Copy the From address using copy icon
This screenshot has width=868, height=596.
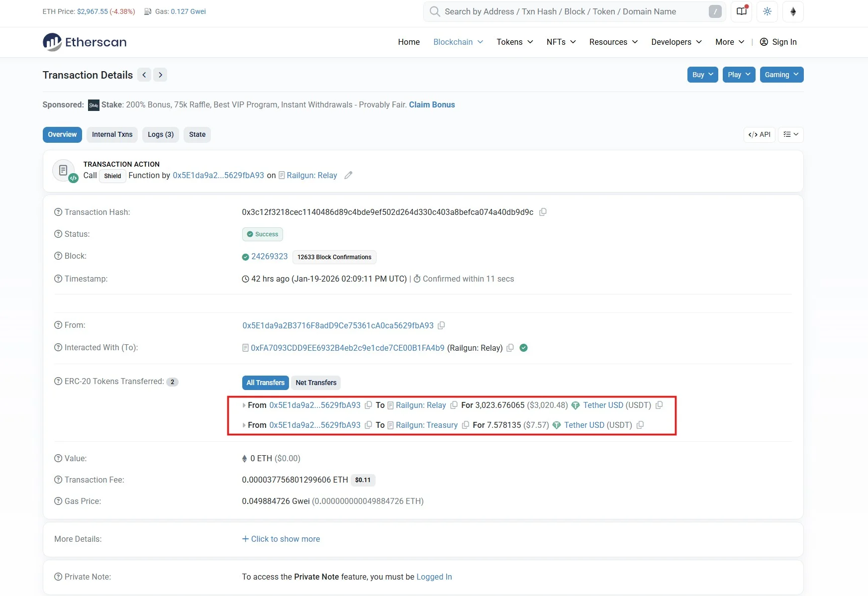[x=442, y=325]
